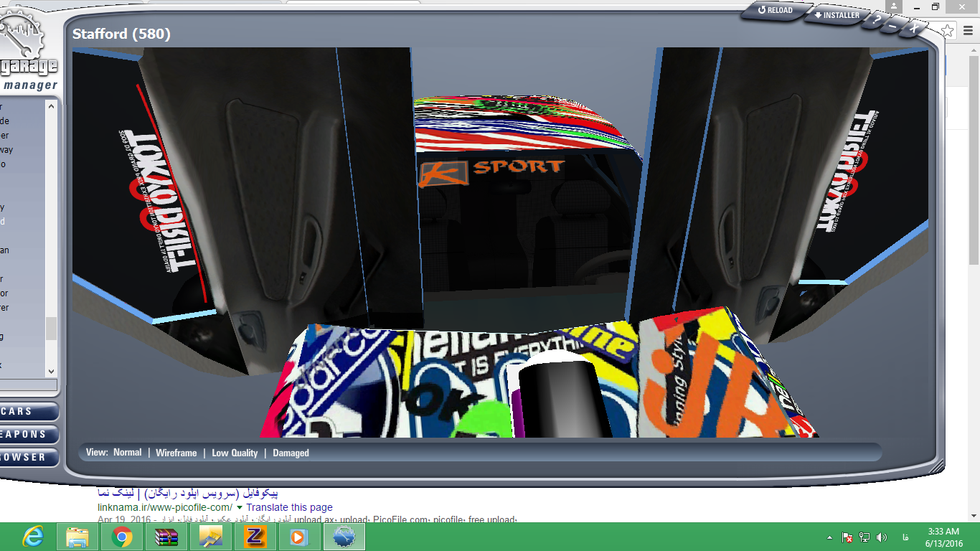The image size is (980, 551).
Task: Click the Persian language indicator
Action: click(x=905, y=537)
